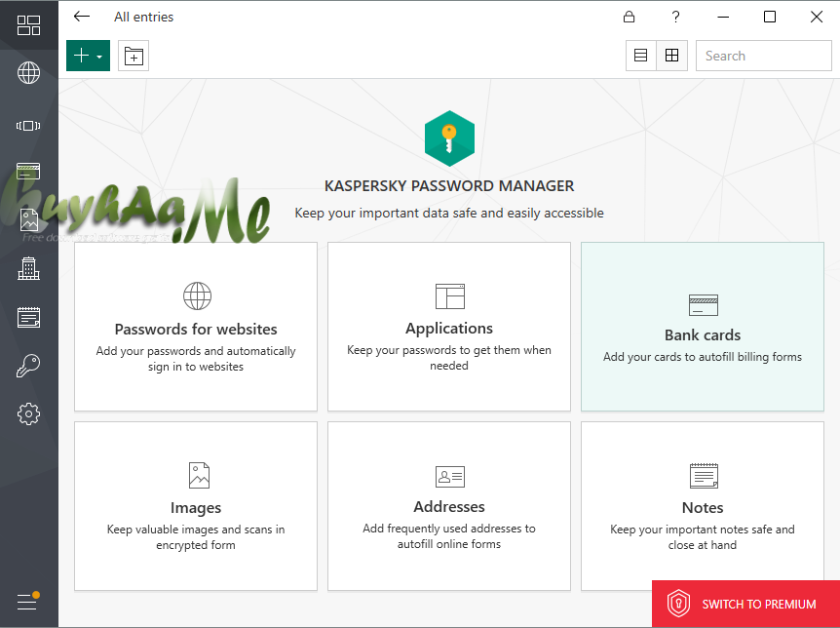Open the hamburger menu with notification dot
This screenshot has height=628, width=840.
point(28,601)
